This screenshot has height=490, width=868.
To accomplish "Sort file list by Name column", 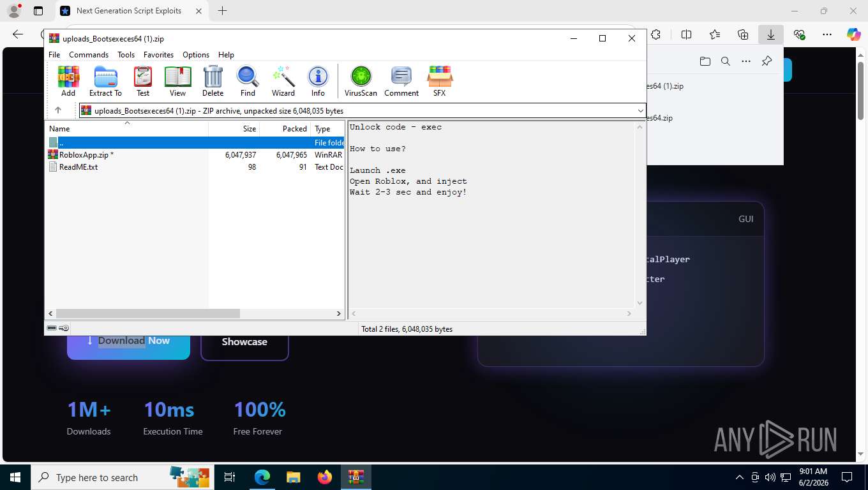I will 126,129.
